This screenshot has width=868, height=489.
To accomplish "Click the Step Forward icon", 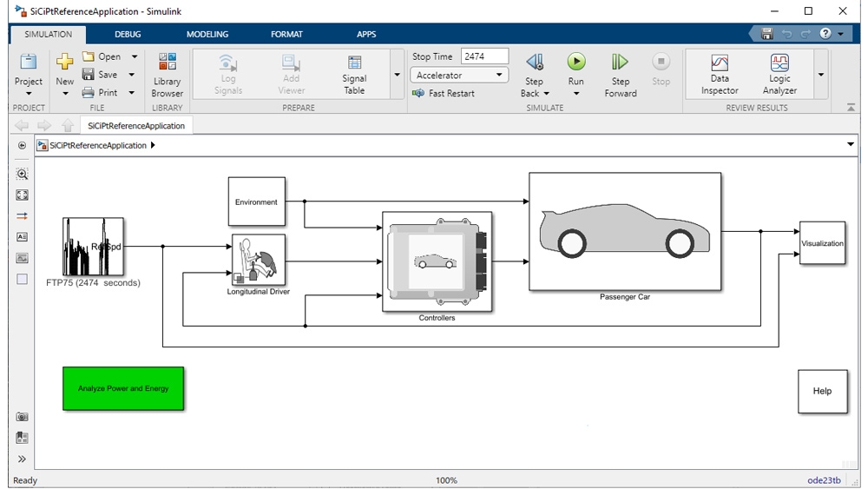I will [620, 63].
